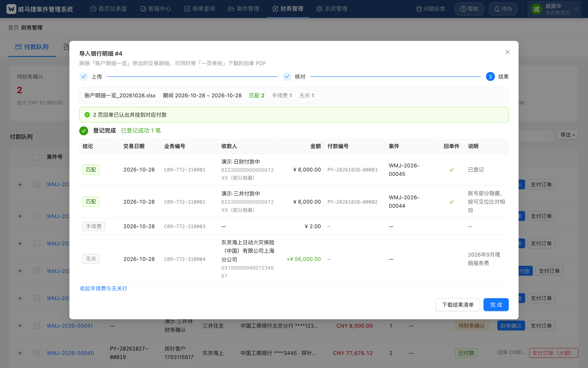Open the 导出 dropdown in the queue
The height and width of the screenshot is (368, 588).
click(567, 135)
